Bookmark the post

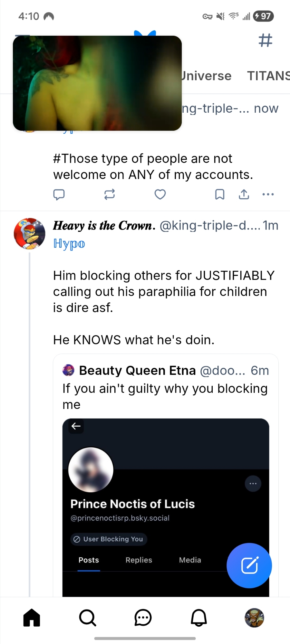point(219,194)
